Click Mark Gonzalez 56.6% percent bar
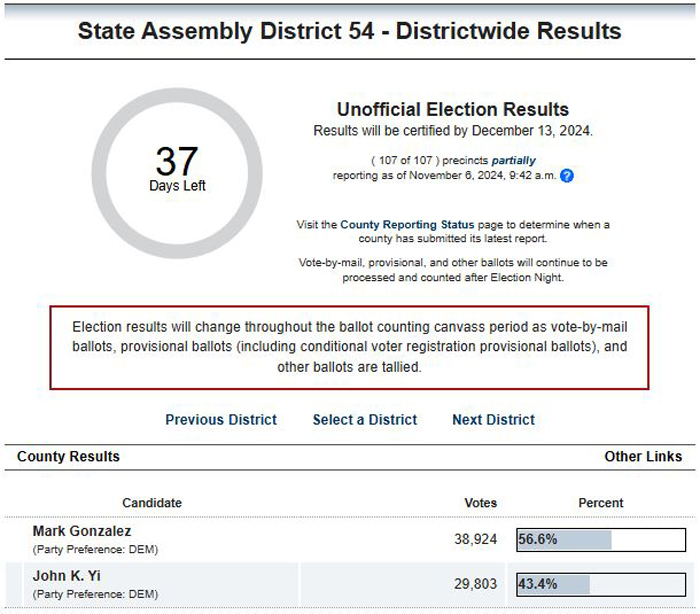This screenshot has width=700, height=614. tap(601, 539)
